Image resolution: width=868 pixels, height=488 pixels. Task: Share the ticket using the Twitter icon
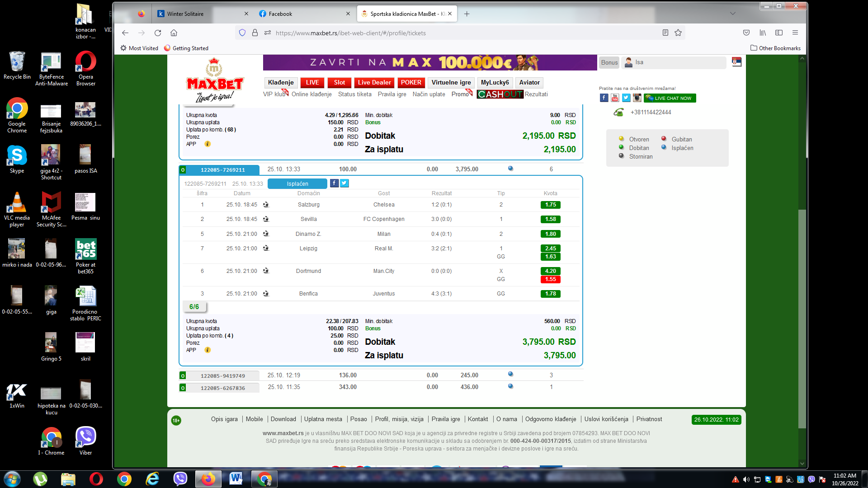[344, 183]
